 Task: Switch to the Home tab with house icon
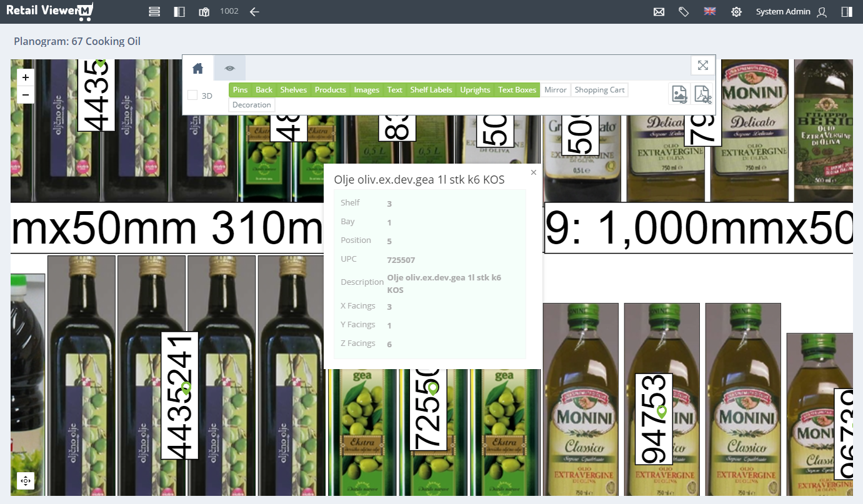[198, 68]
